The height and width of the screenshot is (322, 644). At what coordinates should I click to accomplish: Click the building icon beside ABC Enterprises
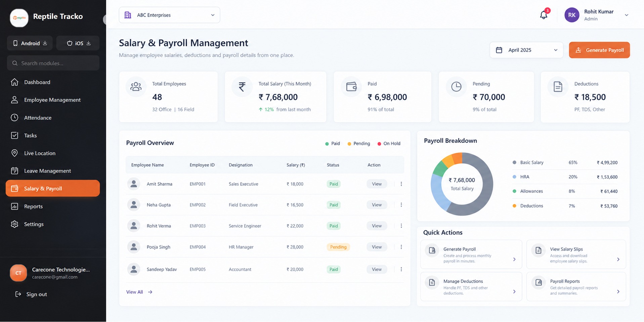point(128,15)
